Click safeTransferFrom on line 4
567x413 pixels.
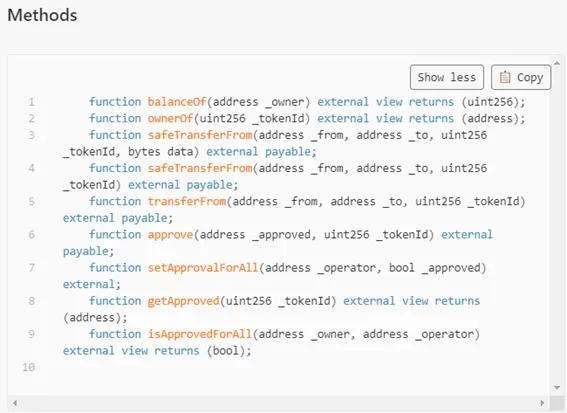point(200,168)
